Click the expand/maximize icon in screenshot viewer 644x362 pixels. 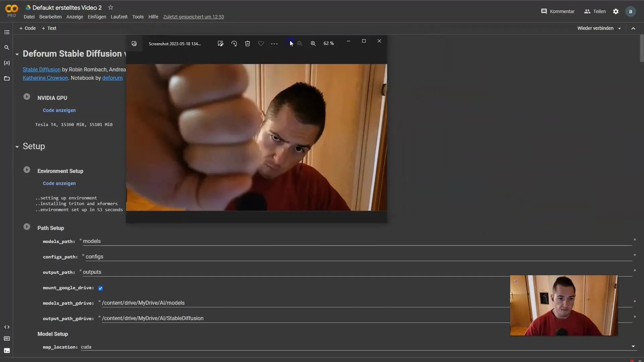click(364, 41)
